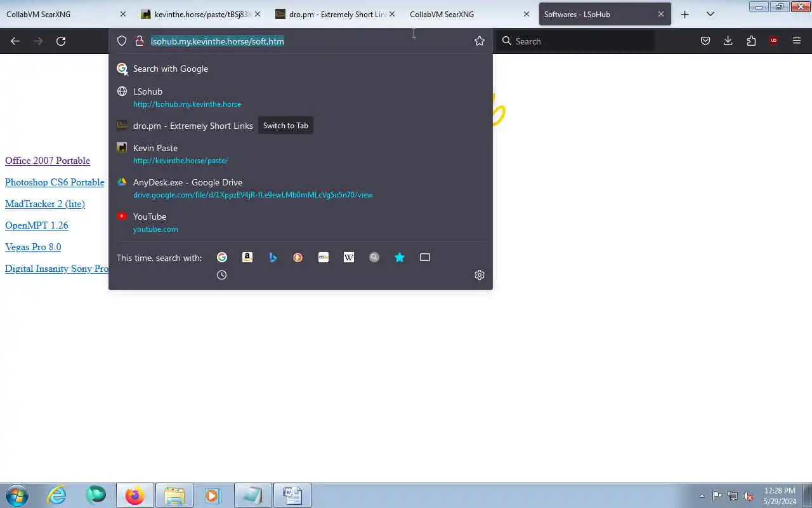Click the muted volume tray icon

[749, 496]
